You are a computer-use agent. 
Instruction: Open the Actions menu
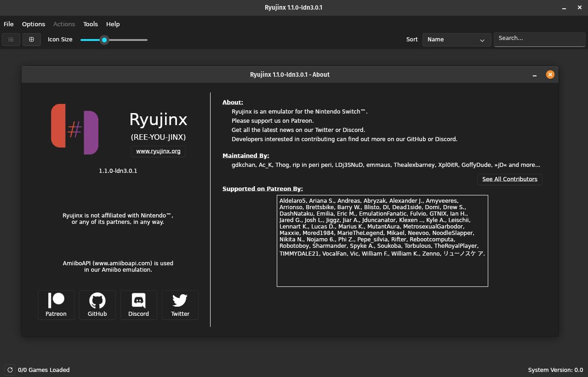(64, 24)
